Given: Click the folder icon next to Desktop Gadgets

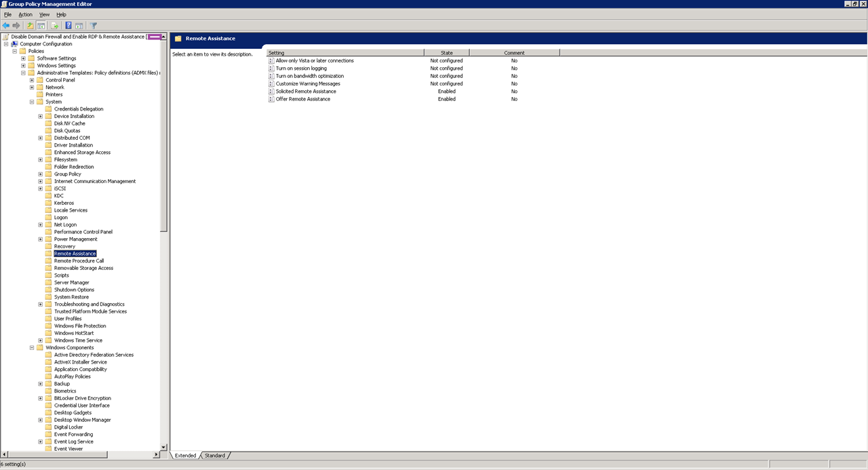Looking at the screenshot, I should point(48,413).
